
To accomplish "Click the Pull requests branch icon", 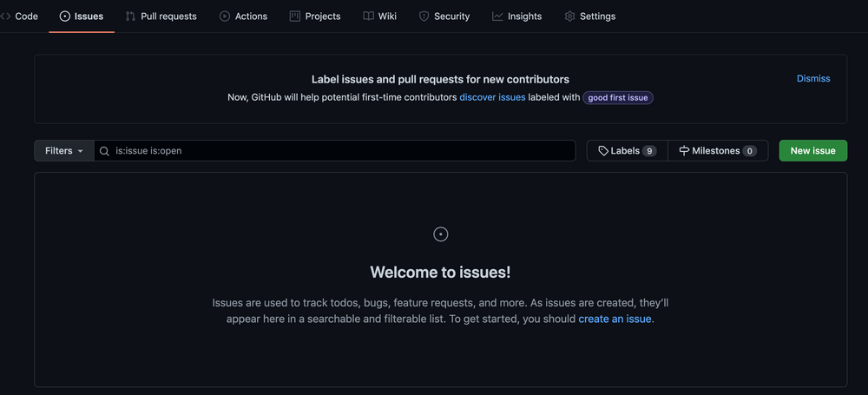I will pyautogui.click(x=130, y=16).
